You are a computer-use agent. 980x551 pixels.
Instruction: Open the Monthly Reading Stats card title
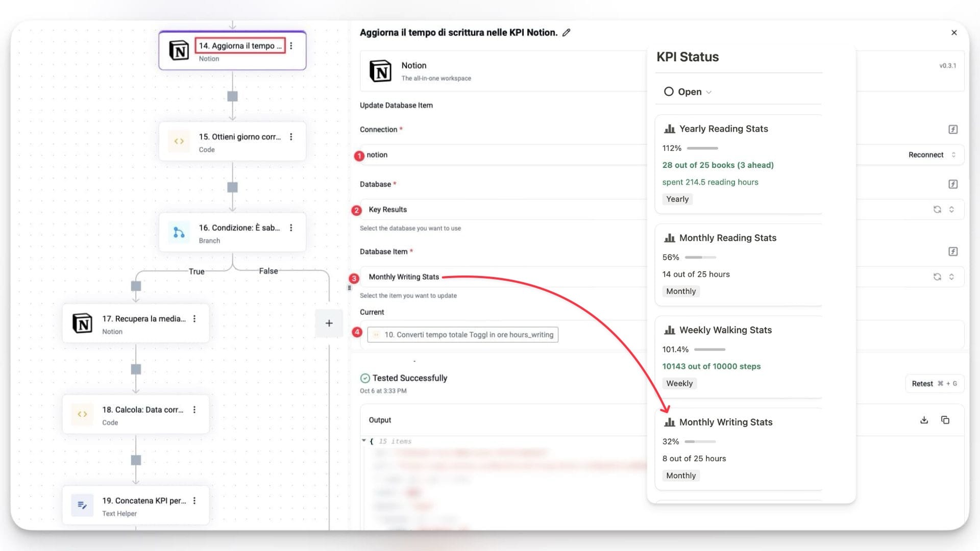point(728,238)
